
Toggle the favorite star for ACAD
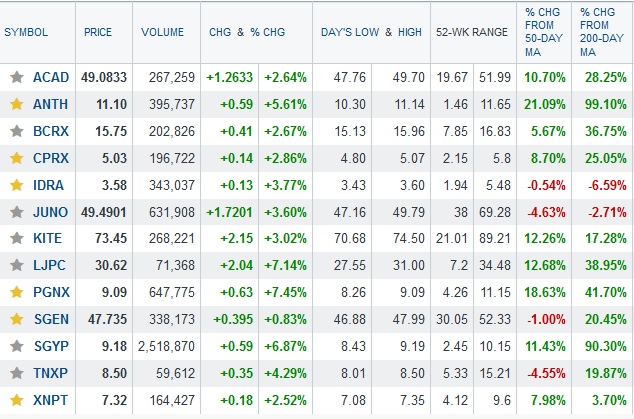[17, 77]
